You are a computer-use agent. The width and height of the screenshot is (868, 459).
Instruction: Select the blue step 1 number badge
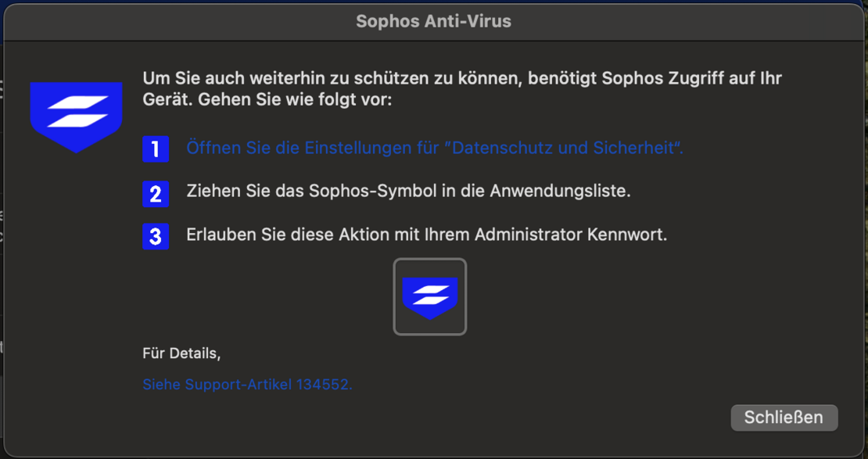click(156, 149)
